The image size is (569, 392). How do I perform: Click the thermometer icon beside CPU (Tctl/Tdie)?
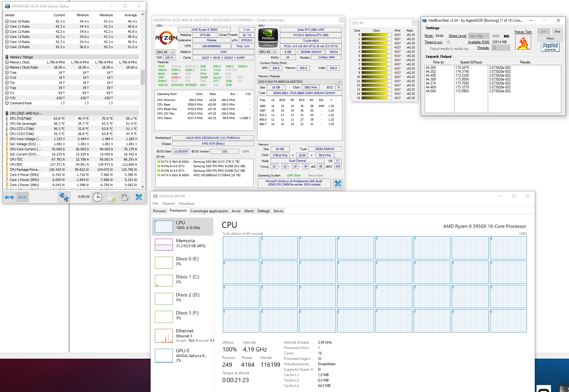[x=7, y=118]
